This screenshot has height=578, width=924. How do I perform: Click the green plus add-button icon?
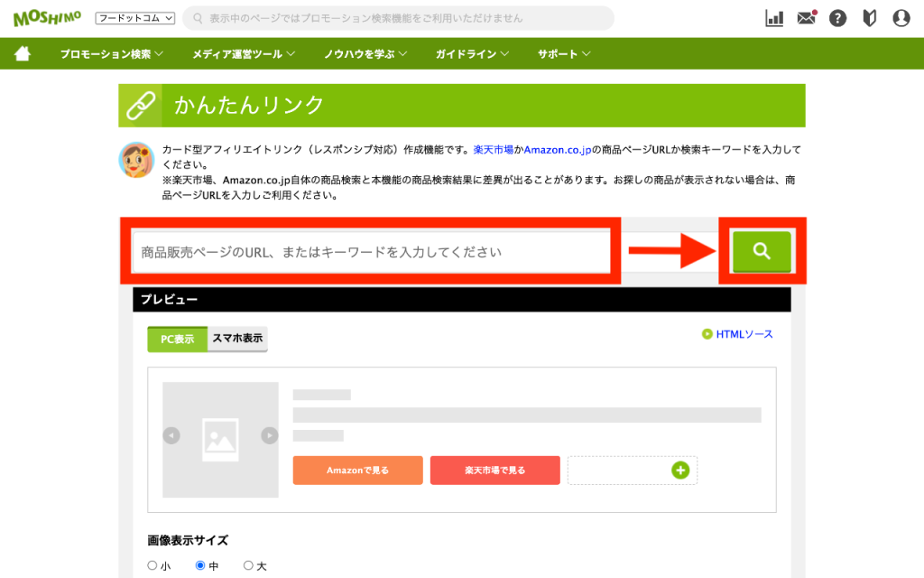(680, 470)
